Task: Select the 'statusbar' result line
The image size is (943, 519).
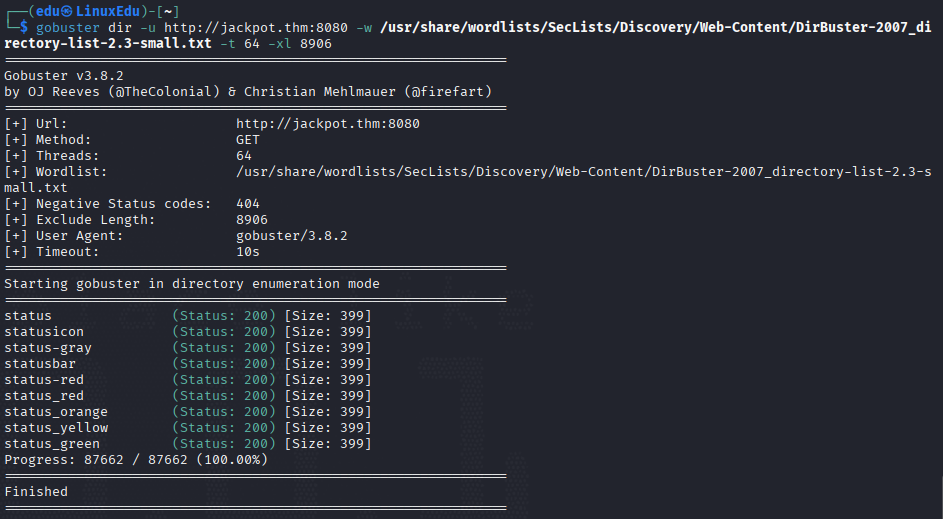Action: (188, 364)
